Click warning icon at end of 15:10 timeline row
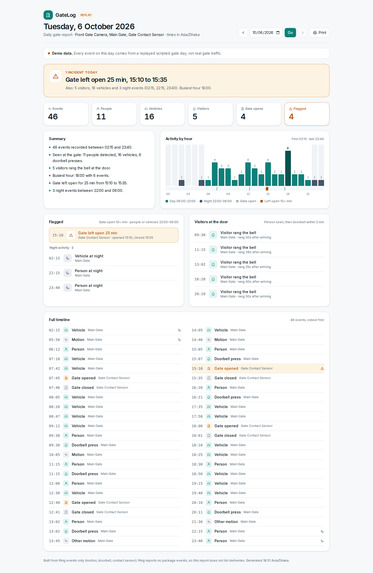The image size is (373, 573). [322, 368]
